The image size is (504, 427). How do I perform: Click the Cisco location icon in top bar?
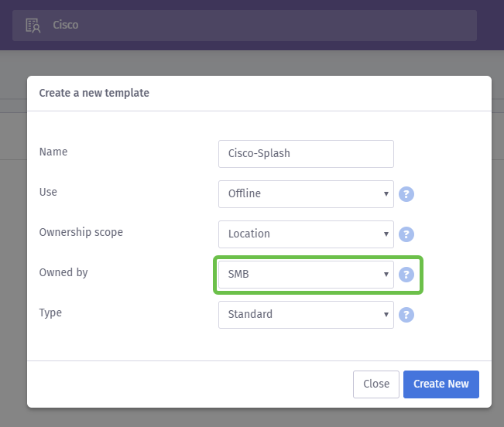pos(33,26)
